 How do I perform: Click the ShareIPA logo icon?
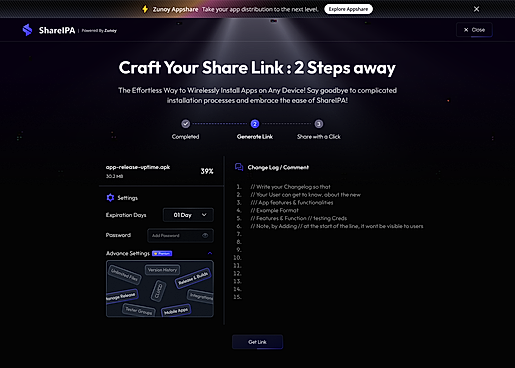click(27, 30)
